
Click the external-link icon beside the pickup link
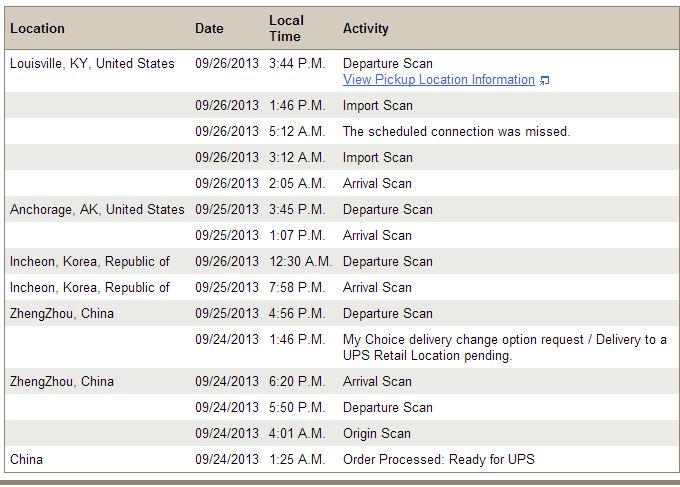pyautogui.click(x=544, y=81)
